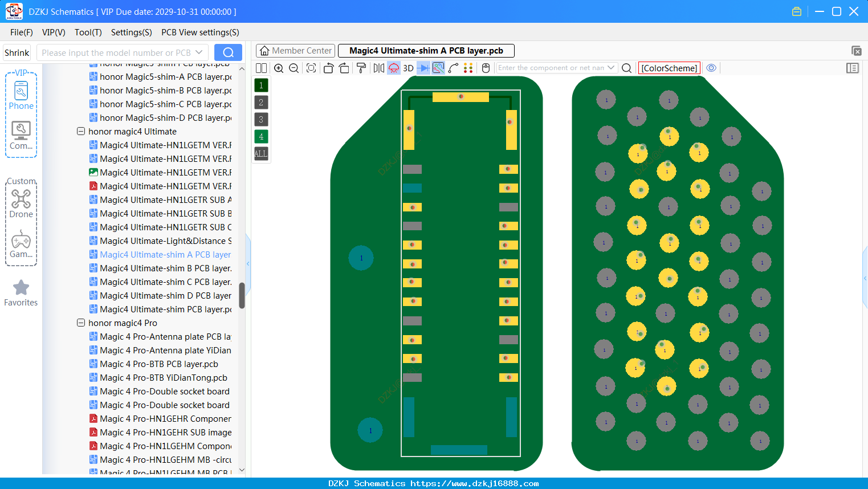The image size is (868, 489).
Task: Open the File(F) menu
Action: [x=22, y=32]
